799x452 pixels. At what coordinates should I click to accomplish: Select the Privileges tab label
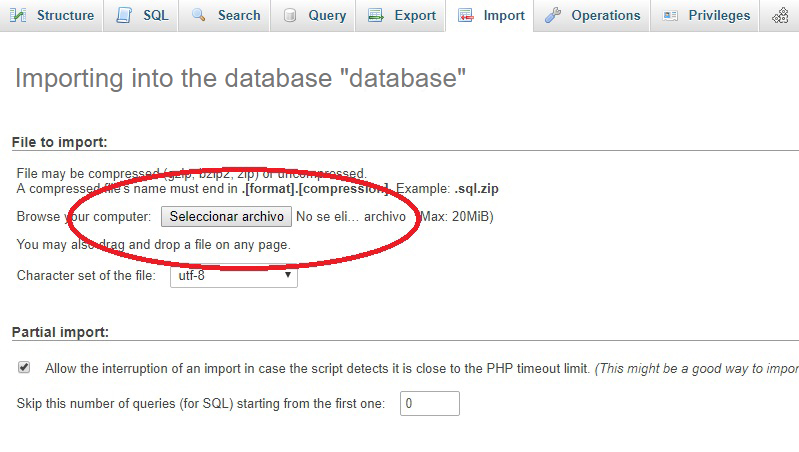pos(719,15)
